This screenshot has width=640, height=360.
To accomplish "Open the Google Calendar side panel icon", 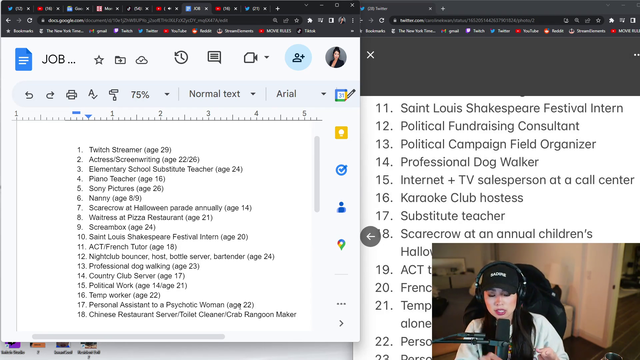I will [340, 95].
